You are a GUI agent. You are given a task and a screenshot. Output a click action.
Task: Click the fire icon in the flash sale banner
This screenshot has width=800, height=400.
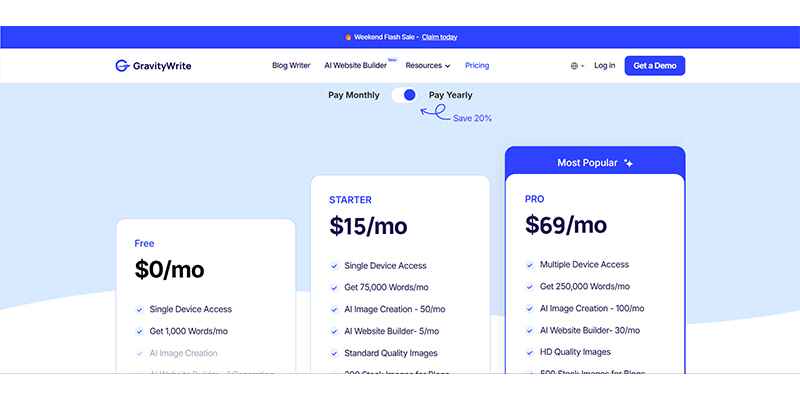tap(348, 37)
